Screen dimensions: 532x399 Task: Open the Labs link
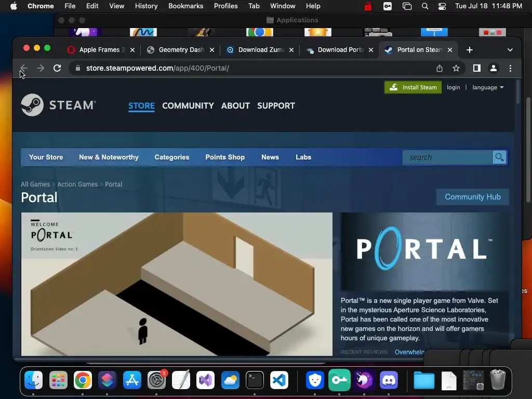coord(303,157)
